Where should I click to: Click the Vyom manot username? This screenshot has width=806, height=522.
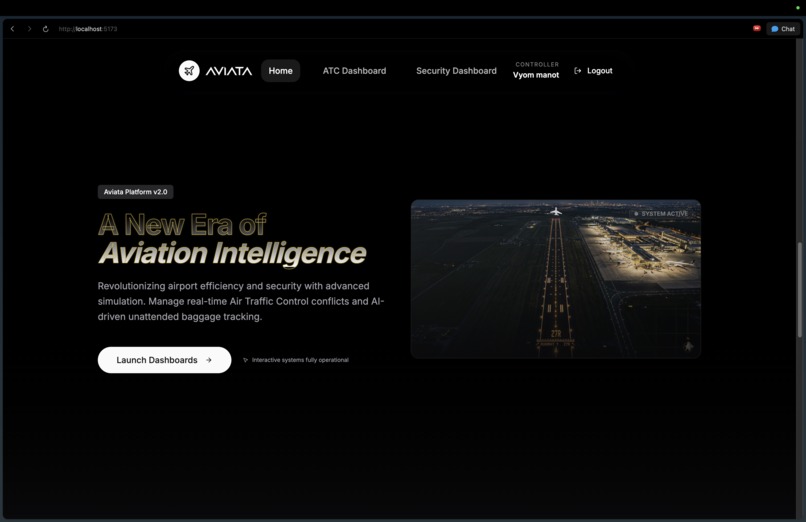[x=536, y=75]
